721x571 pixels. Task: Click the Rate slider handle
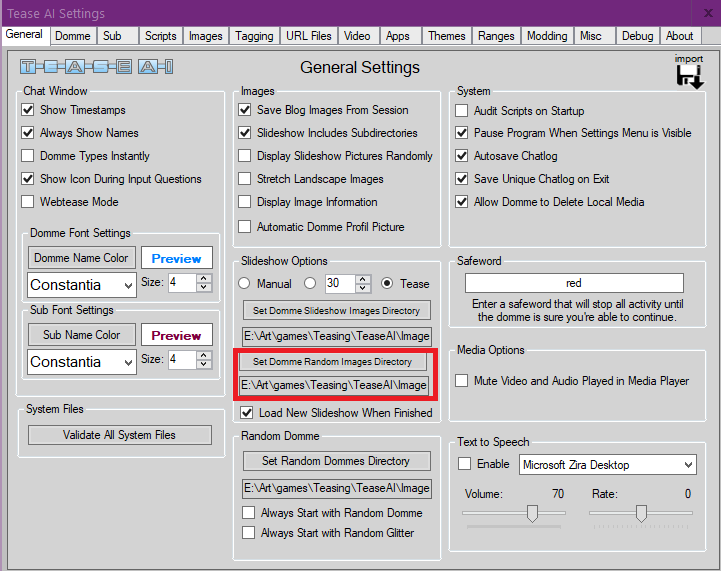click(x=641, y=513)
